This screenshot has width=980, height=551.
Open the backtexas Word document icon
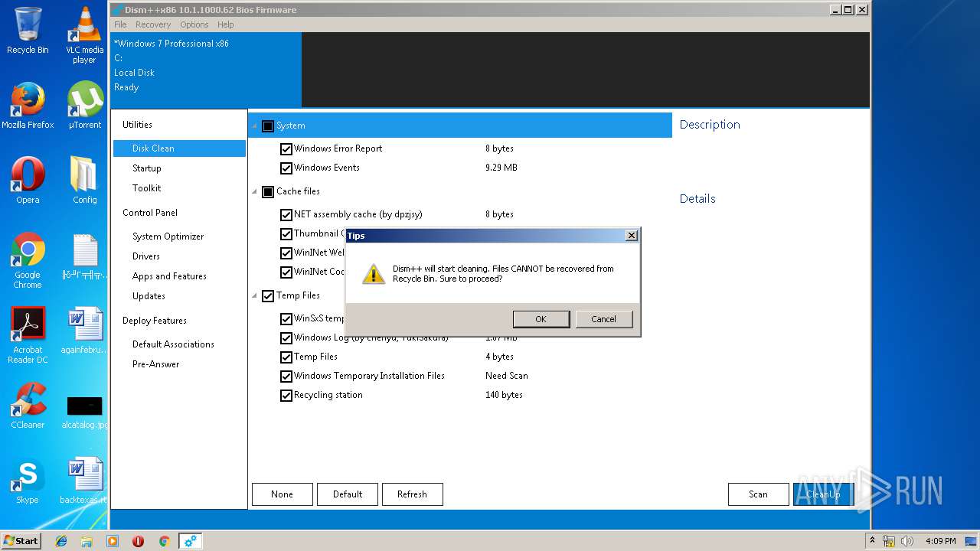[84, 481]
